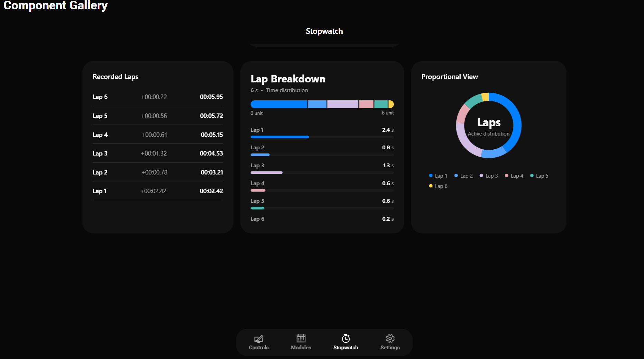
Task: Click the Lap 3 progress bar
Action: 322,172
